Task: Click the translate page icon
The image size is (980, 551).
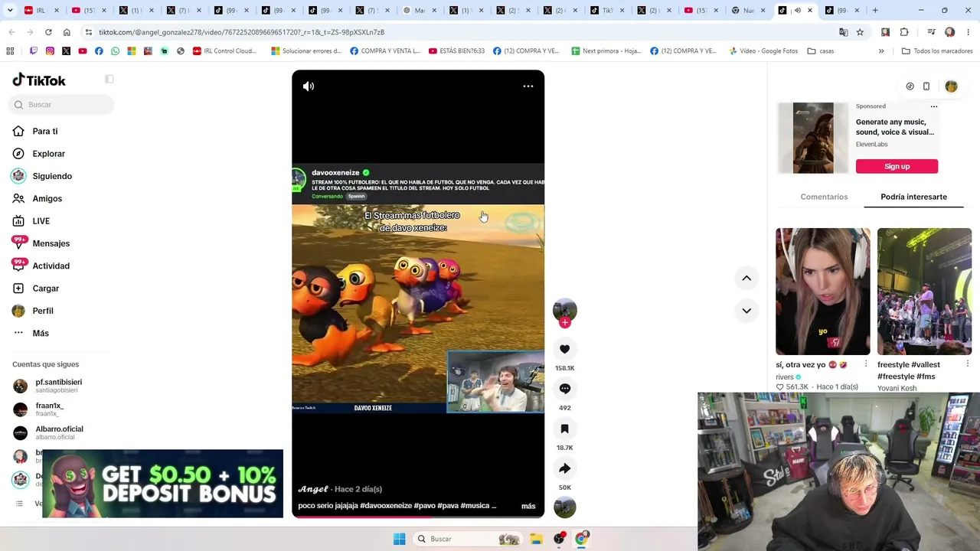Action: 843,32
